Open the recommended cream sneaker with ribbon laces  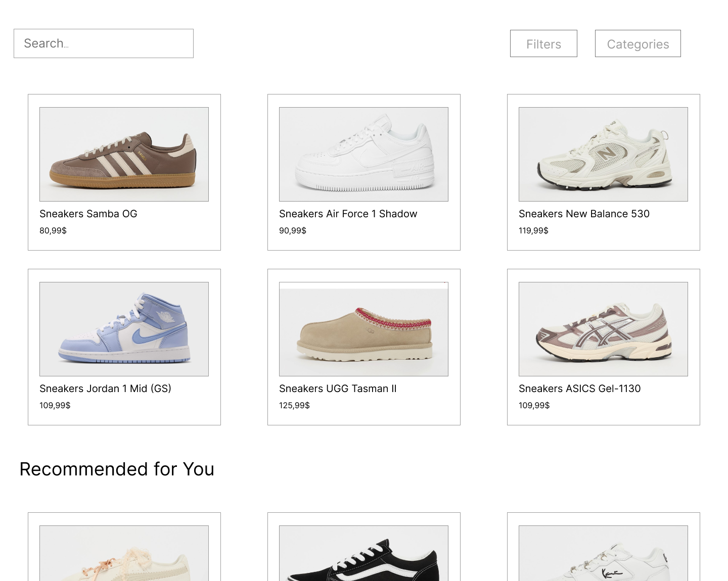(x=124, y=553)
